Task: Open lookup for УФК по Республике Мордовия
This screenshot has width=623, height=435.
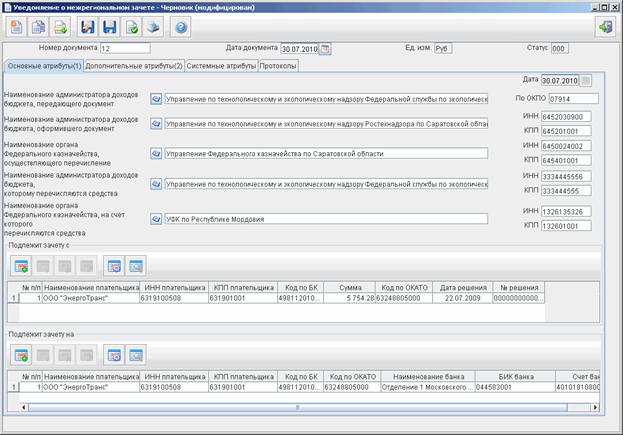Action: pos(156,219)
